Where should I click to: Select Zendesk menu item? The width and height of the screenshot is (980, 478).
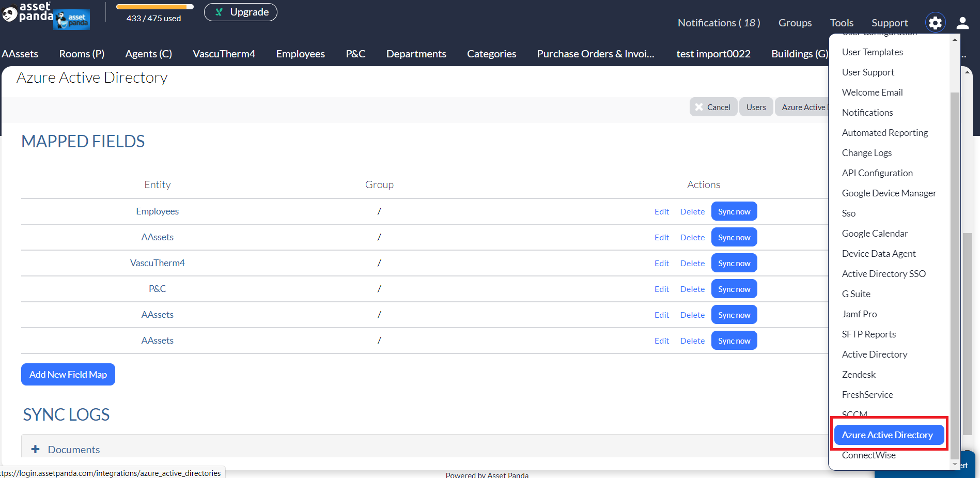[x=859, y=375]
